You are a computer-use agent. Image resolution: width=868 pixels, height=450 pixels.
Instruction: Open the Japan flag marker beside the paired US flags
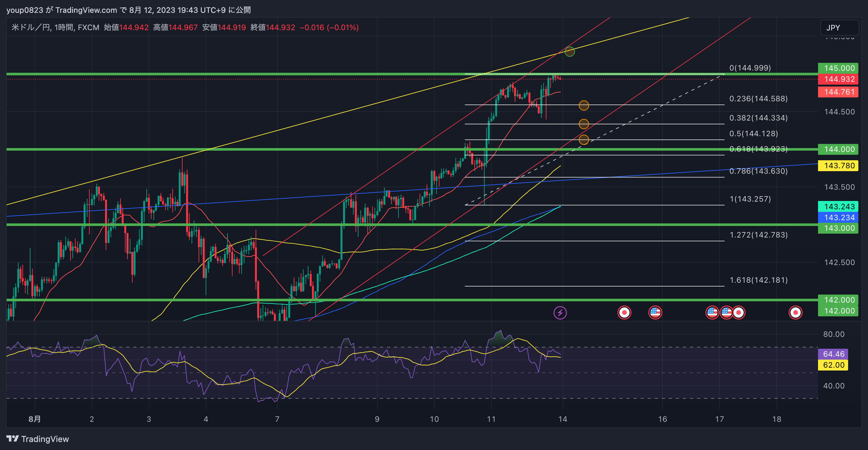[x=739, y=312]
